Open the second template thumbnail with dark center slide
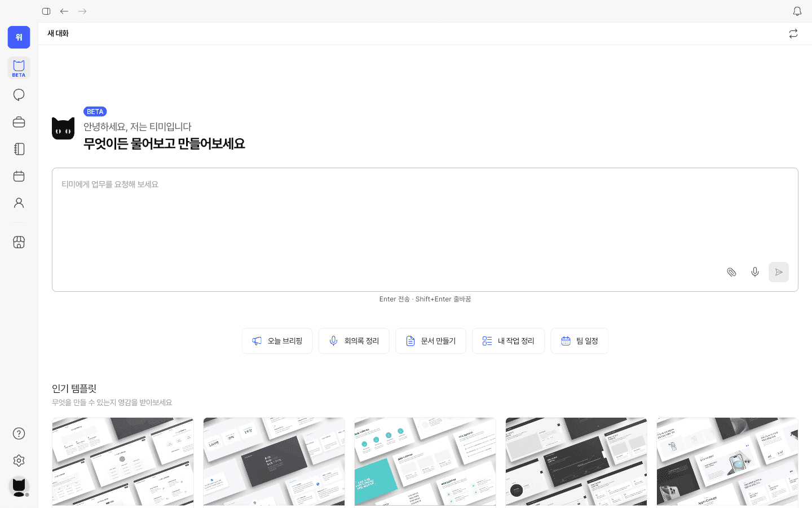The height and width of the screenshot is (508, 812). (274, 462)
